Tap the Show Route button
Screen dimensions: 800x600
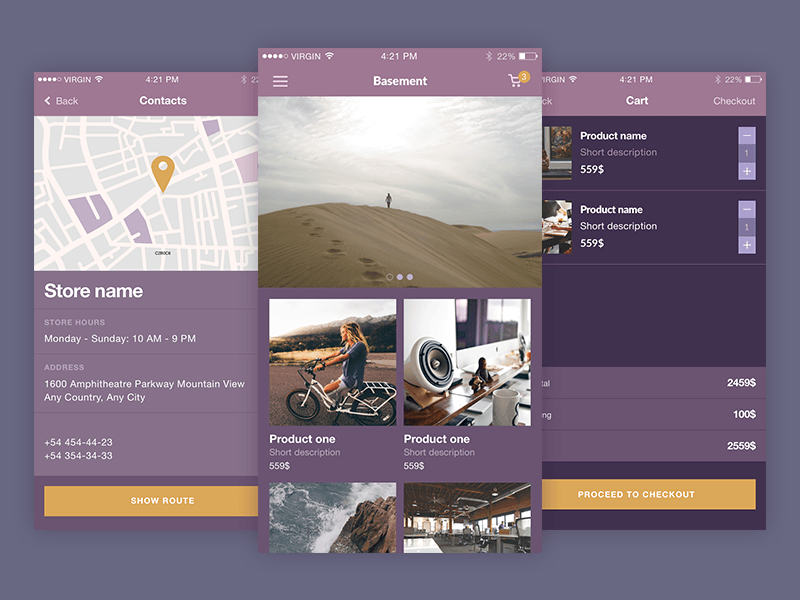[x=162, y=500]
